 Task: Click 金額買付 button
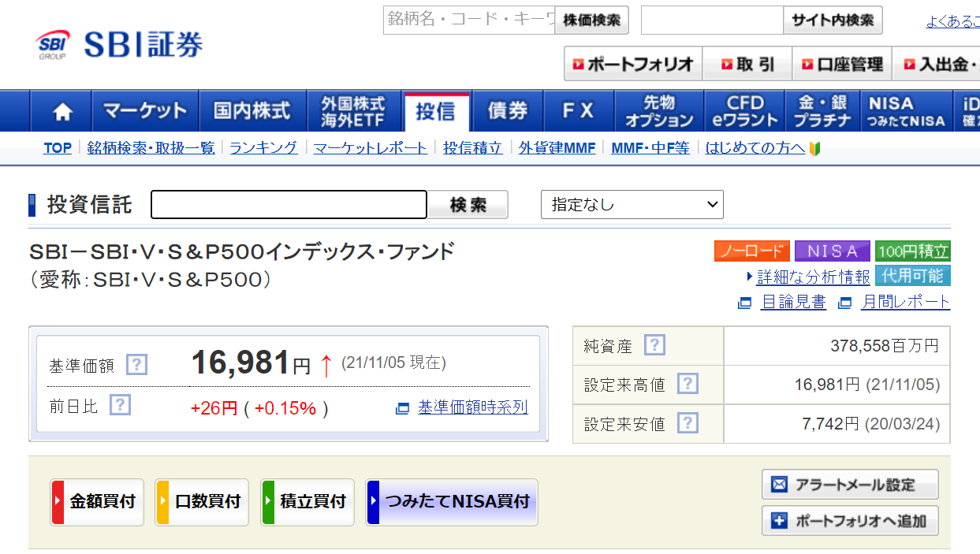97,501
